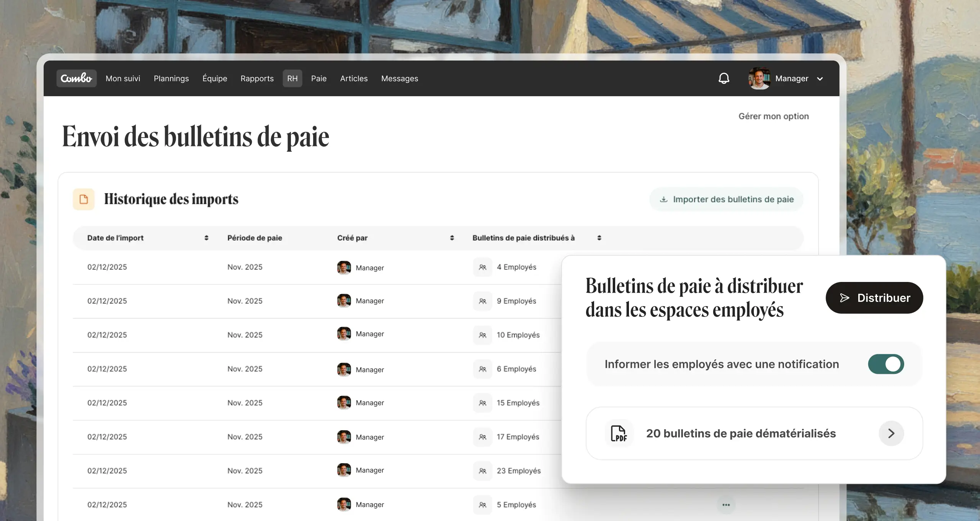Click the Combo logo
Screen dimensions: 980x521
[77, 79]
